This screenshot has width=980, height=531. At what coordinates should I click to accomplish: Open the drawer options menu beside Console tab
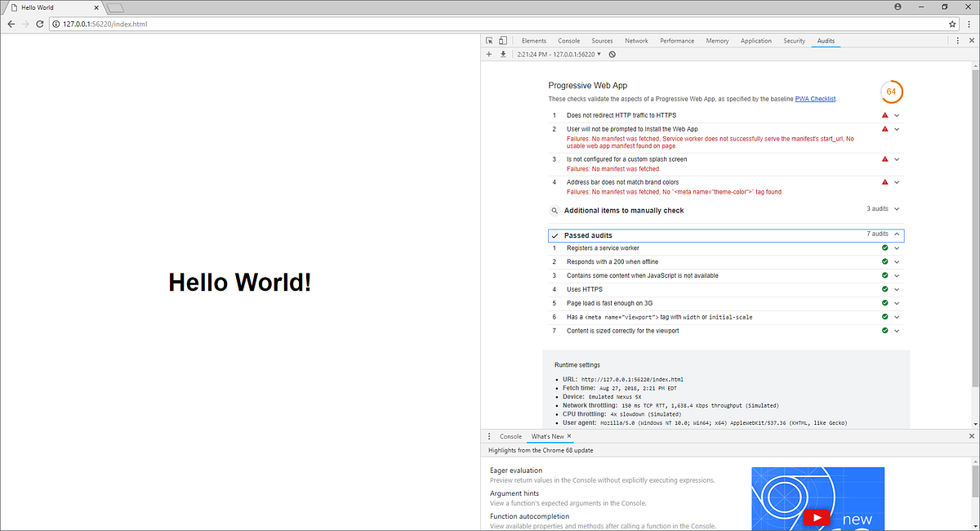pos(488,435)
